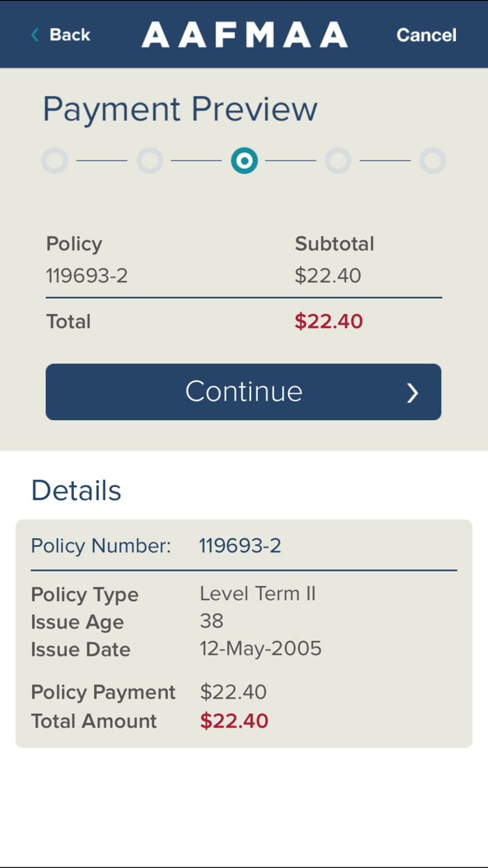Tap the Back text label
Screen dimensions: 488x868
70,35
